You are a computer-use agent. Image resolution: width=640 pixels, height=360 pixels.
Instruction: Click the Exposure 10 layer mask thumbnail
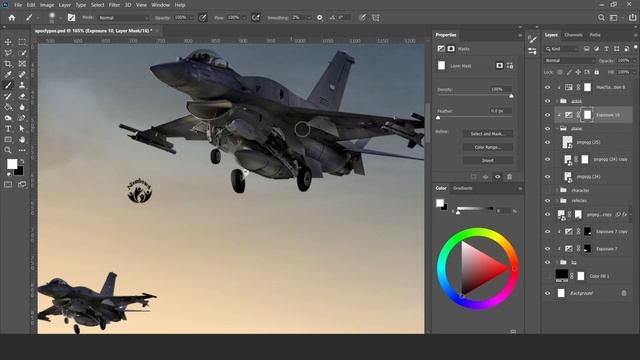pyautogui.click(x=587, y=115)
